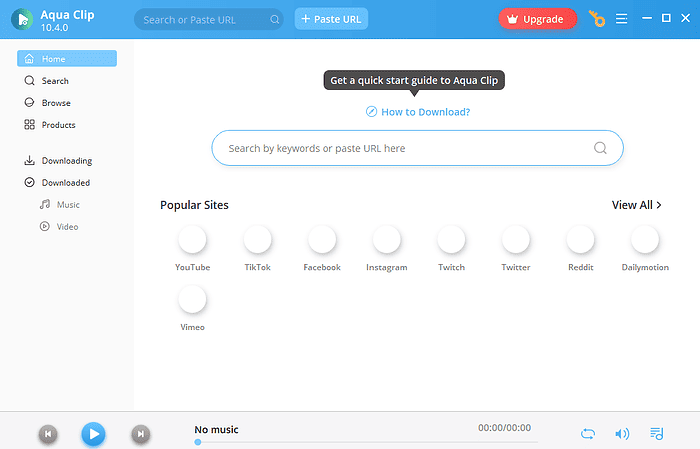700x449 pixels.
Task: Maximize the Aqua Clip window
Action: click(x=666, y=18)
